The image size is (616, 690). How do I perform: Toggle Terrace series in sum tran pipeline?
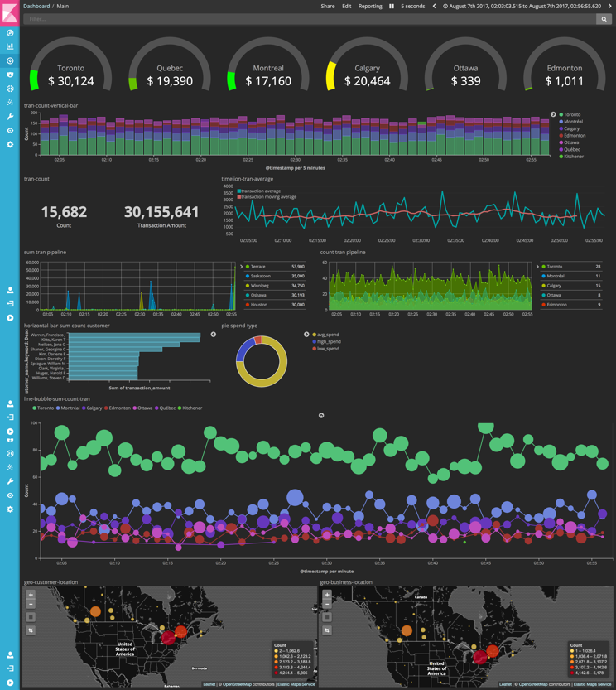coord(275,267)
